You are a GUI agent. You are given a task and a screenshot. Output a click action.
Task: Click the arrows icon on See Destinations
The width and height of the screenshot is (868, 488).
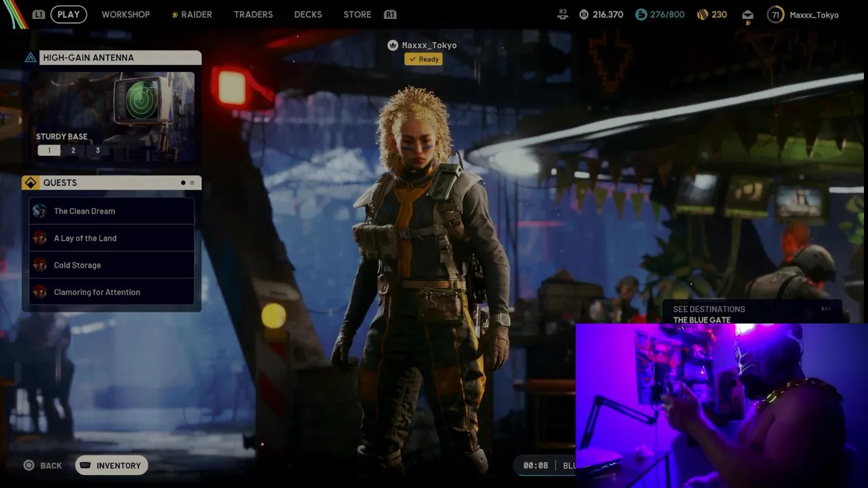click(x=825, y=309)
